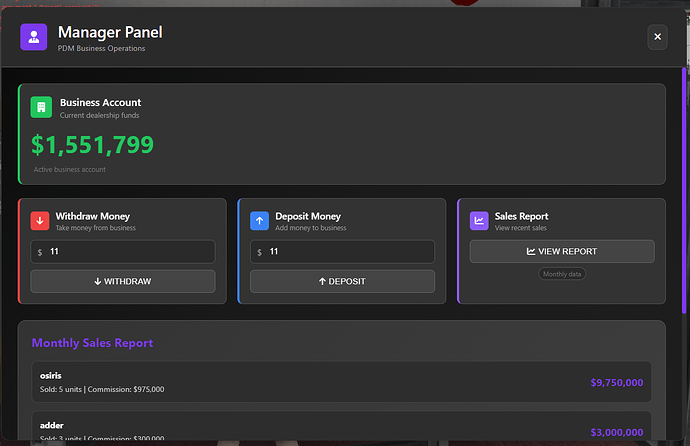Screen dimensions: 690x446
Task: Click the Monthly Sales Report heading
Action: (92, 343)
